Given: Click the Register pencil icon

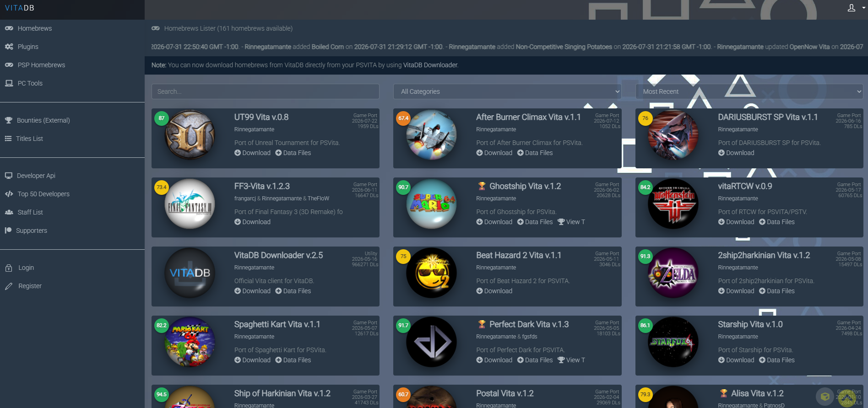Looking at the screenshot, I should pos(9,286).
